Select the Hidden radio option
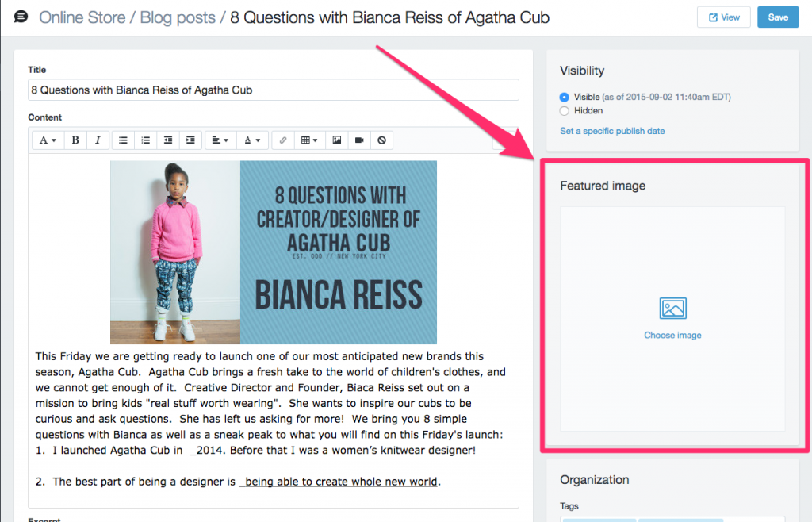The width and height of the screenshot is (812, 522). click(565, 111)
